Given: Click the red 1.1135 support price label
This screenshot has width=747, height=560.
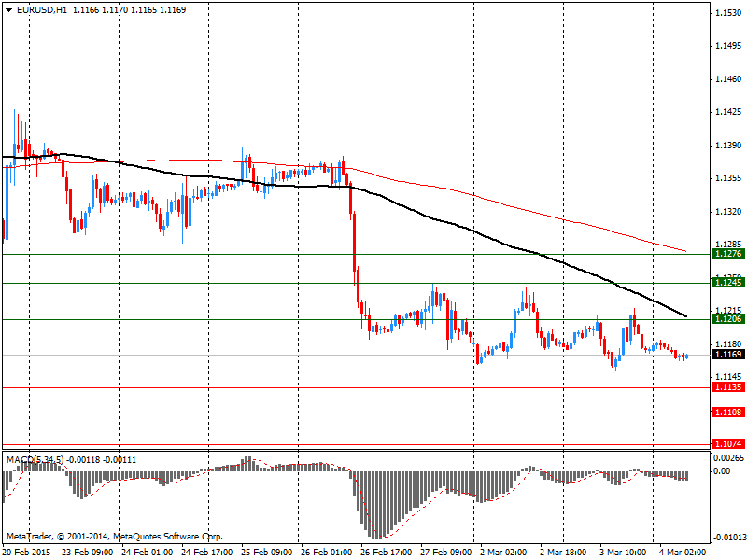Looking at the screenshot, I should click(x=728, y=387).
